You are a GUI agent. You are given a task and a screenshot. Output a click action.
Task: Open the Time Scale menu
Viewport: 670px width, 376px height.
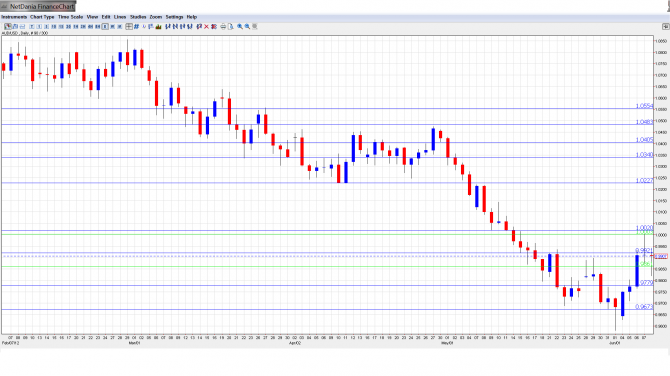pyautogui.click(x=70, y=17)
